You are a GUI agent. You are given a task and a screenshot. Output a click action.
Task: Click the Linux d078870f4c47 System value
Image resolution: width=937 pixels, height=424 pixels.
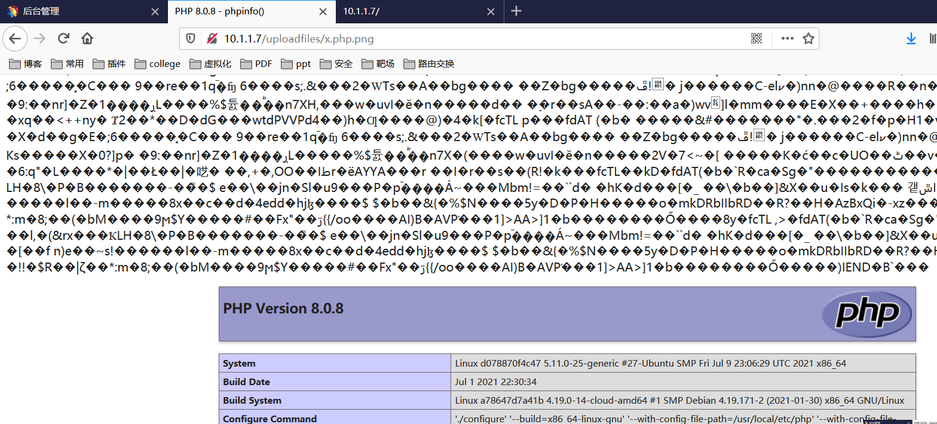[x=650, y=363]
